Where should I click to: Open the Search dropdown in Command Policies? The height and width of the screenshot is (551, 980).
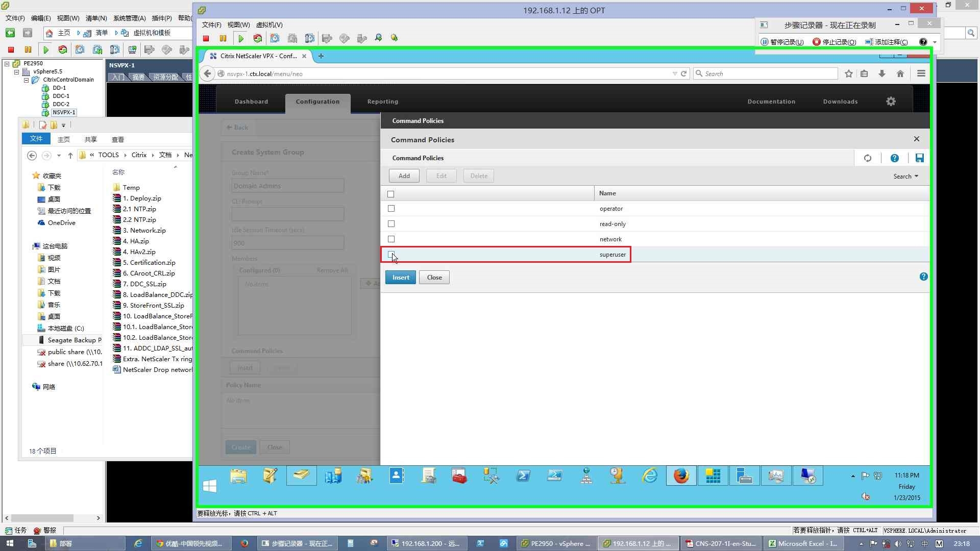tap(906, 176)
